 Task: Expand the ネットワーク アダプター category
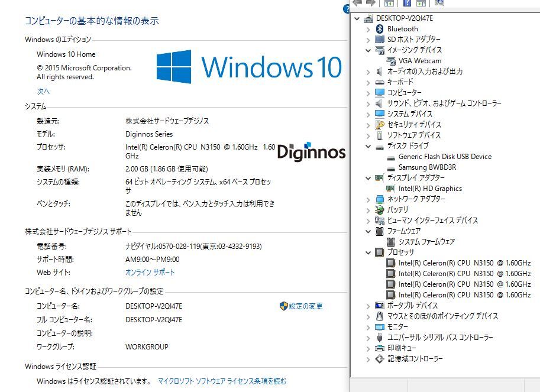(368, 200)
